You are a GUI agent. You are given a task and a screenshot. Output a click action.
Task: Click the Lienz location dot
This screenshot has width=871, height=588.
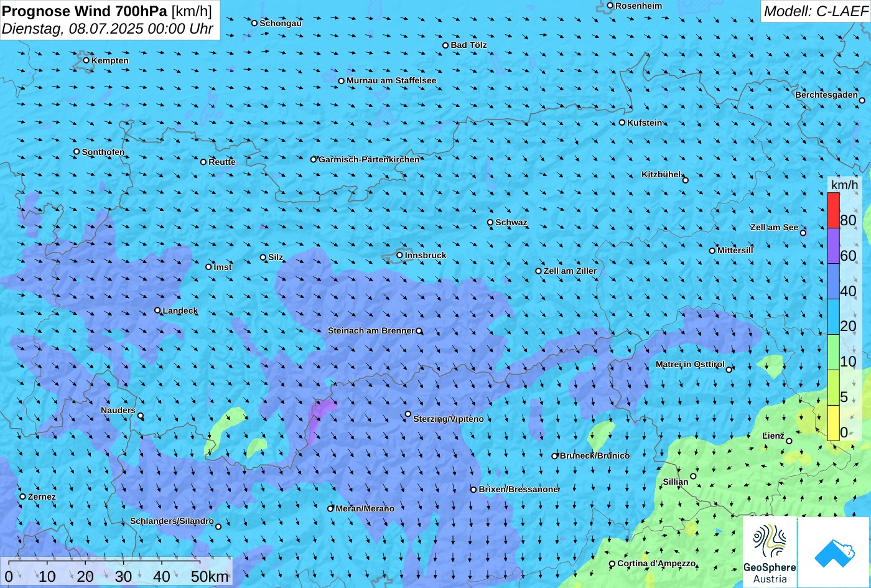click(x=789, y=441)
